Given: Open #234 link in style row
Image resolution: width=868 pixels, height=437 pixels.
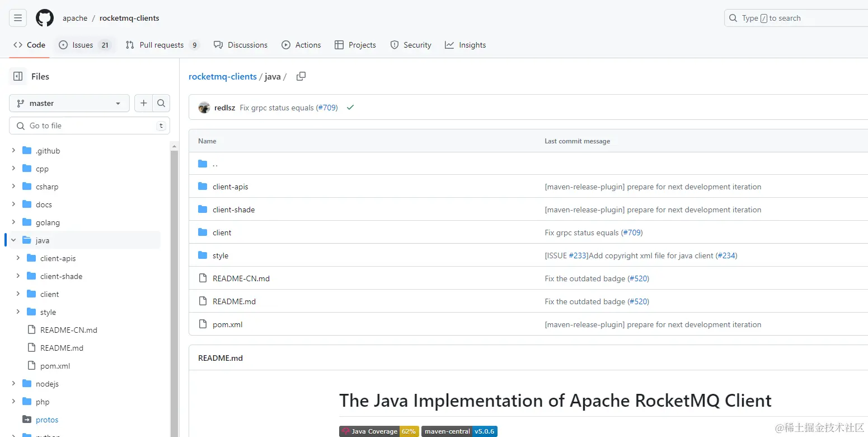Looking at the screenshot, I should [726, 255].
